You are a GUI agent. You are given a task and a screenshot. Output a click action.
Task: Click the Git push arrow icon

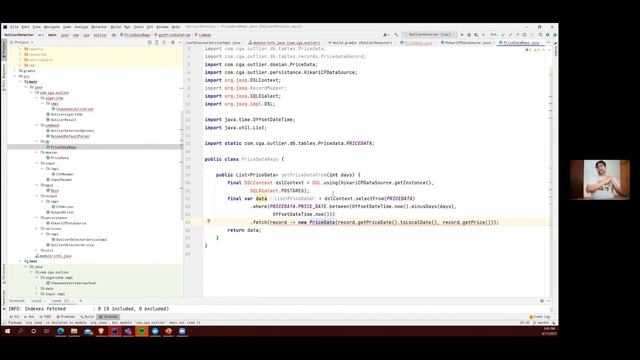click(517, 35)
